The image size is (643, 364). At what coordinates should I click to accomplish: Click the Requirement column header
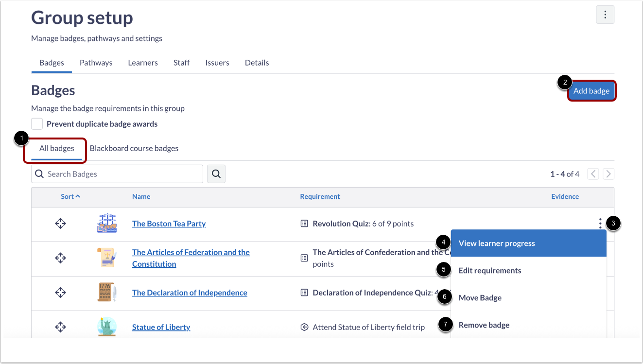pos(320,196)
